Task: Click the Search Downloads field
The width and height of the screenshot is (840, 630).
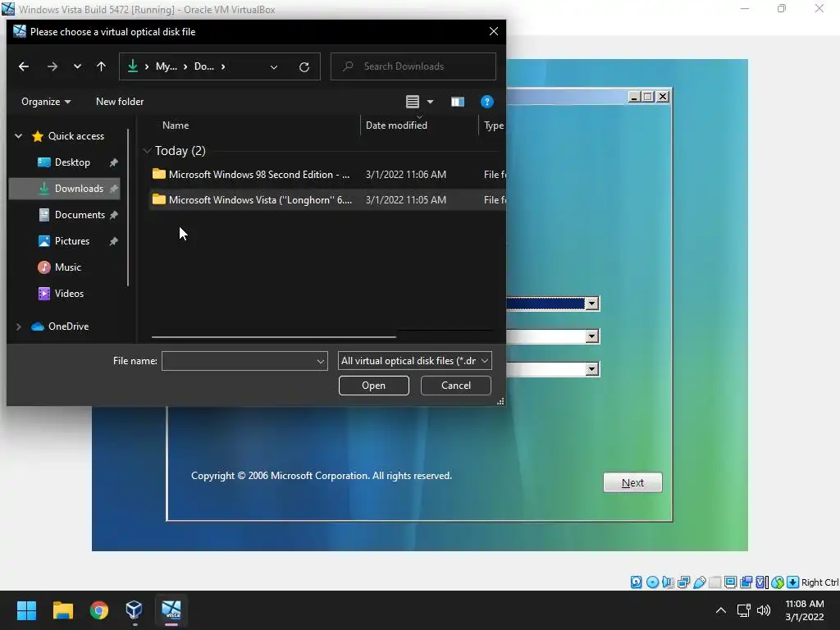Action: coord(413,66)
